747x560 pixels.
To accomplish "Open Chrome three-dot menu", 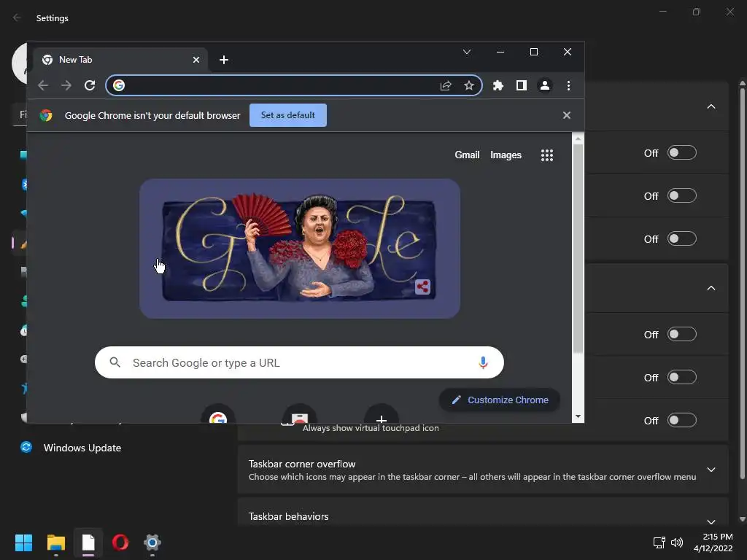I will point(568,86).
